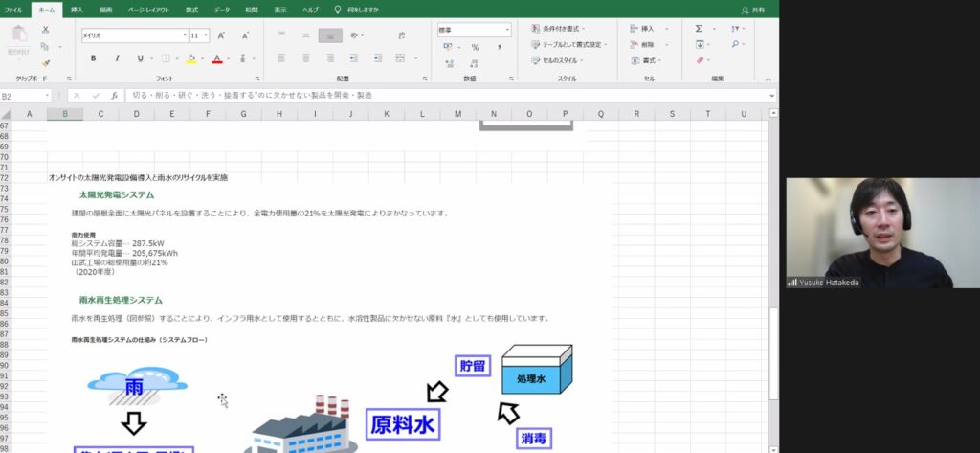Open テーブルとして書式設定 dropdown

569,44
